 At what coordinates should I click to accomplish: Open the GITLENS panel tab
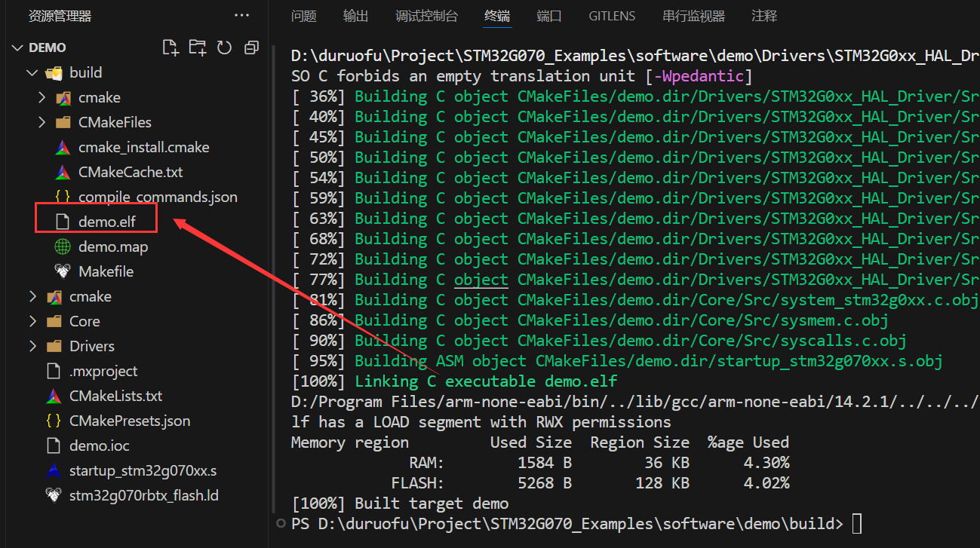(612, 16)
